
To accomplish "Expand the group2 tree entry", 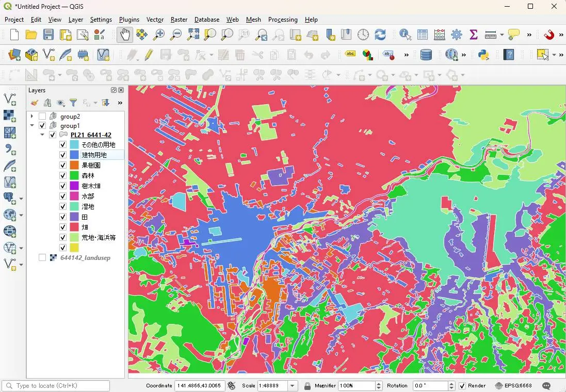I will tap(32, 116).
